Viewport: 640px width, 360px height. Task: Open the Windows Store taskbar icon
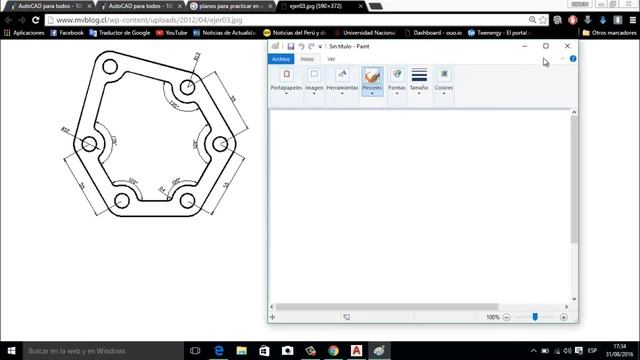click(x=264, y=351)
